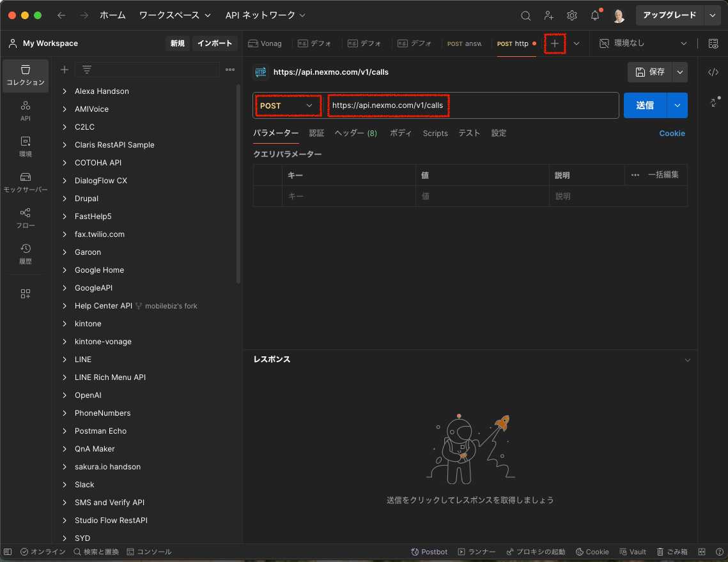Click the request URL input field

point(471,105)
